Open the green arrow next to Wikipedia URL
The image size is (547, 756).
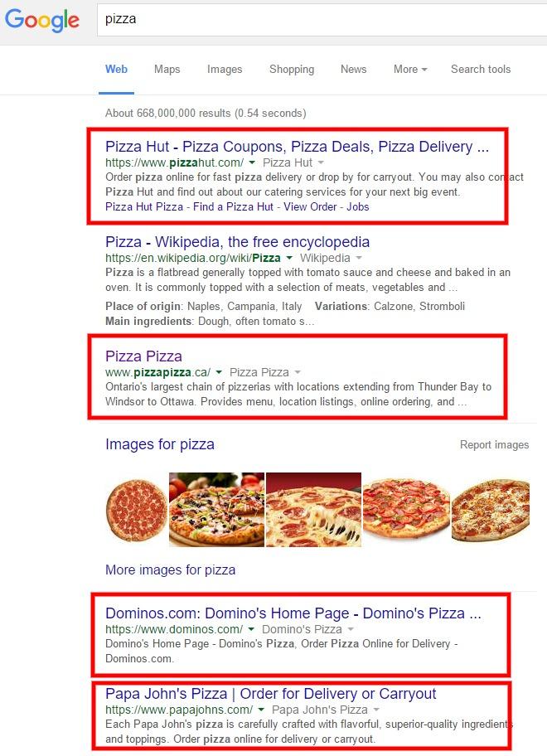click(x=289, y=258)
